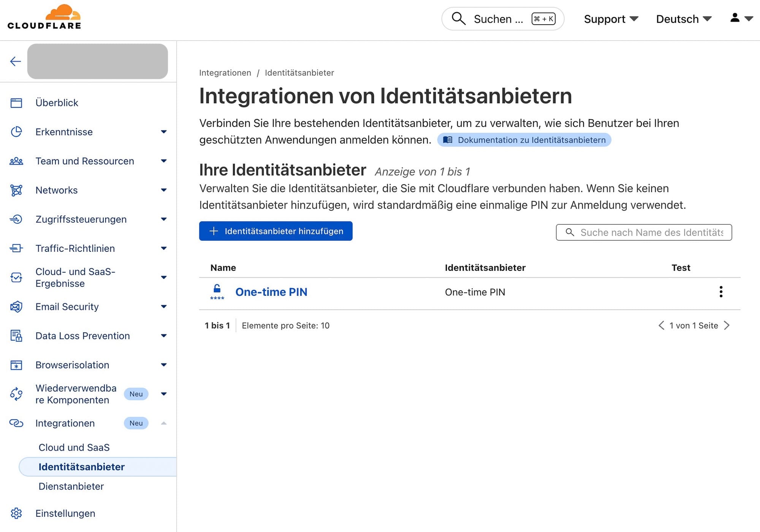
Task: Expand the Zugriffssteuerungen sidebar section
Action: coord(163,219)
